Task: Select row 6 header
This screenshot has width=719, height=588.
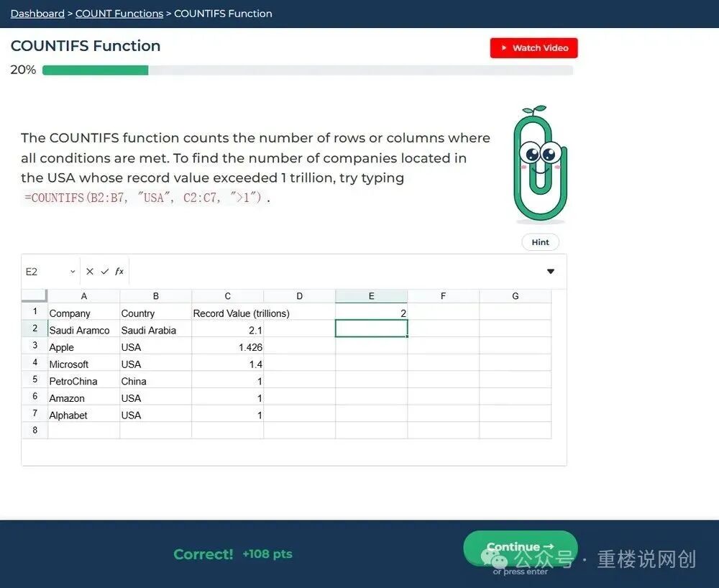Action: coord(35,396)
